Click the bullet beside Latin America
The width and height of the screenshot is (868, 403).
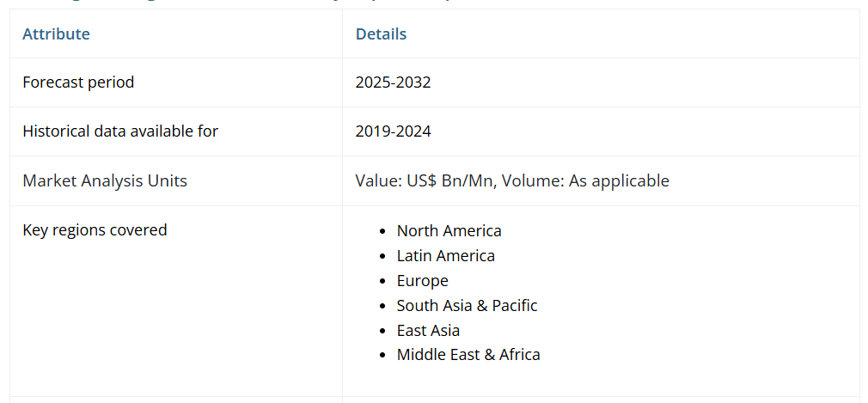pos(383,256)
